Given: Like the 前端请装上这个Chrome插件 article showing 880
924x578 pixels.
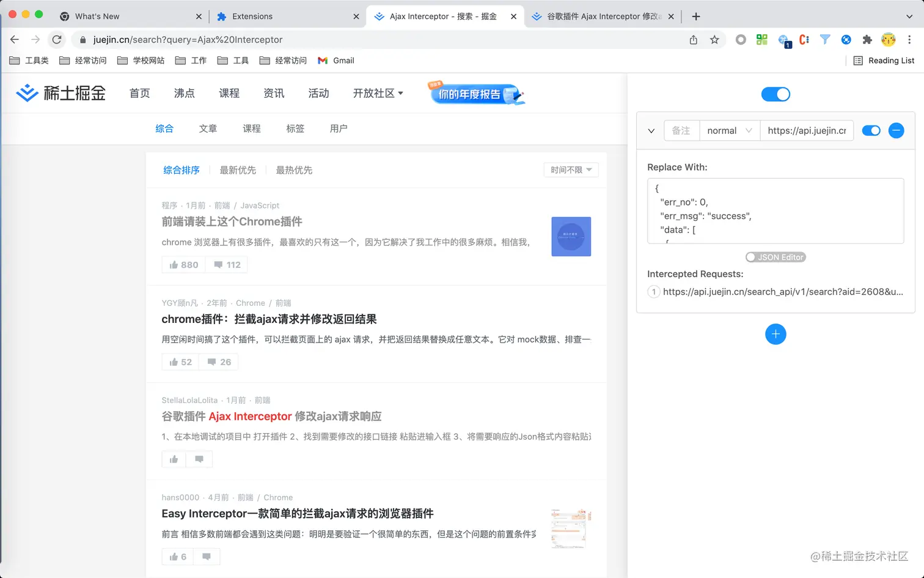Looking at the screenshot, I should pyautogui.click(x=184, y=265).
